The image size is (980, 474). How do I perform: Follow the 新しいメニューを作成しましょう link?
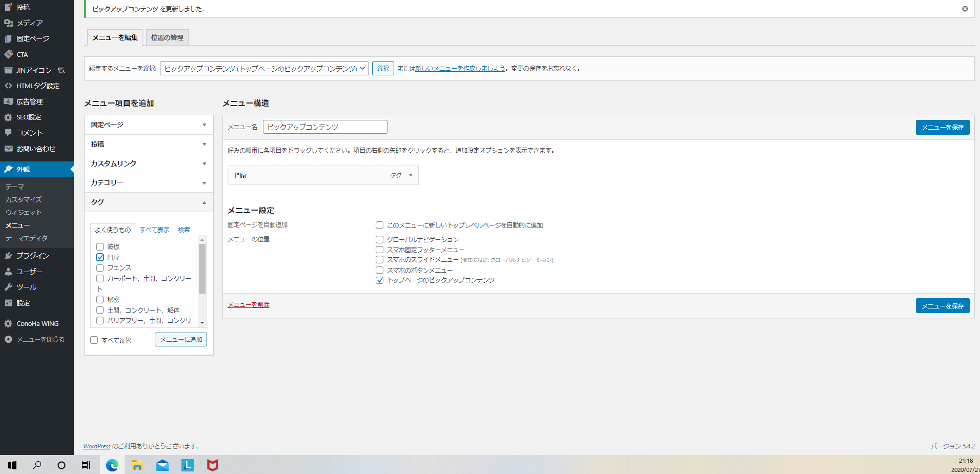tap(460, 68)
